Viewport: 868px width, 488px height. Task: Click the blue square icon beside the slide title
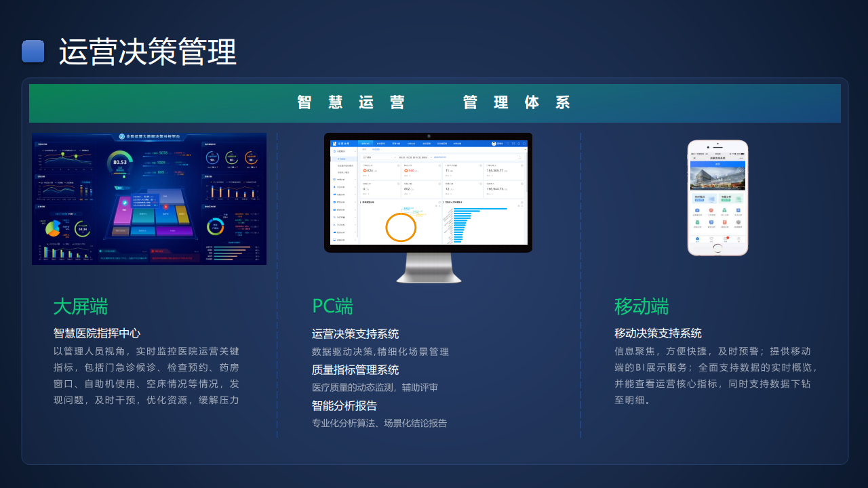coord(33,52)
